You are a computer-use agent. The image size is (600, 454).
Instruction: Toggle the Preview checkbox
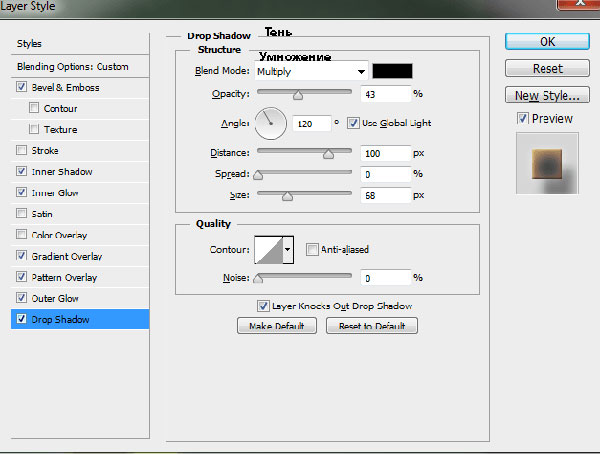pyautogui.click(x=523, y=118)
